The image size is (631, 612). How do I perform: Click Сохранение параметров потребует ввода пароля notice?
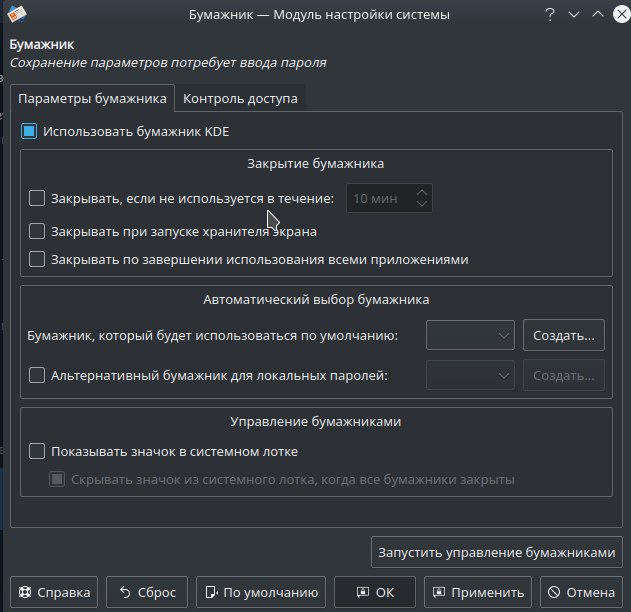(168, 63)
